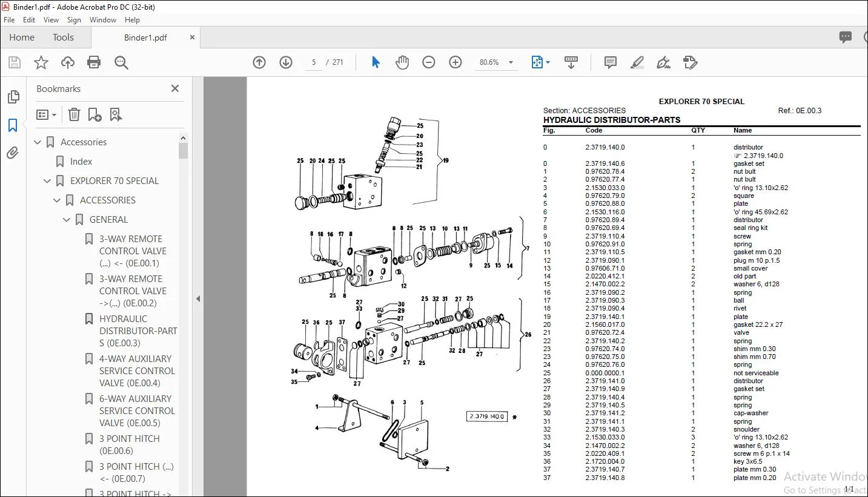The width and height of the screenshot is (868, 497).
Task: Collapse the ACCESSORIES bookmark sub-node
Action: pos(57,200)
